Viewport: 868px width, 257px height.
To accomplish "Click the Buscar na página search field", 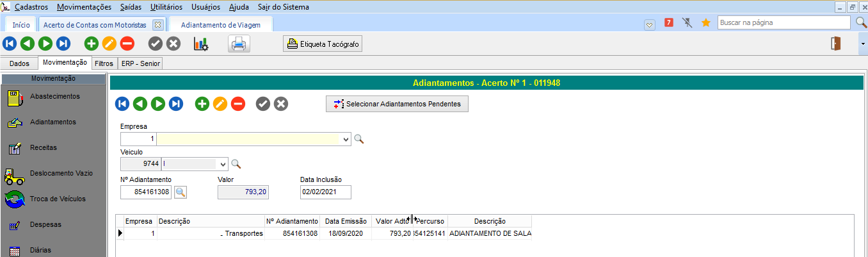I will pyautogui.click(x=785, y=22).
